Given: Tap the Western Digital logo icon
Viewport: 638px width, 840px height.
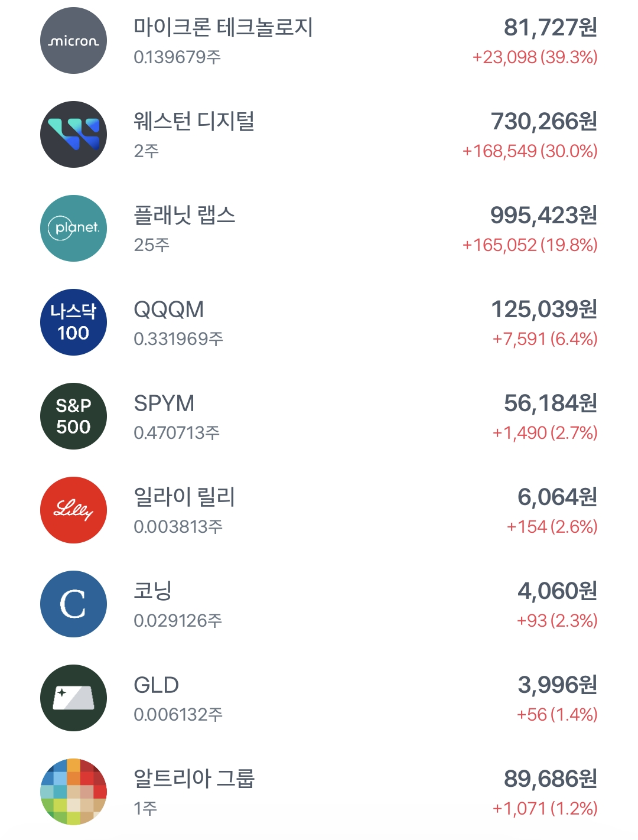Looking at the screenshot, I should tap(73, 135).
